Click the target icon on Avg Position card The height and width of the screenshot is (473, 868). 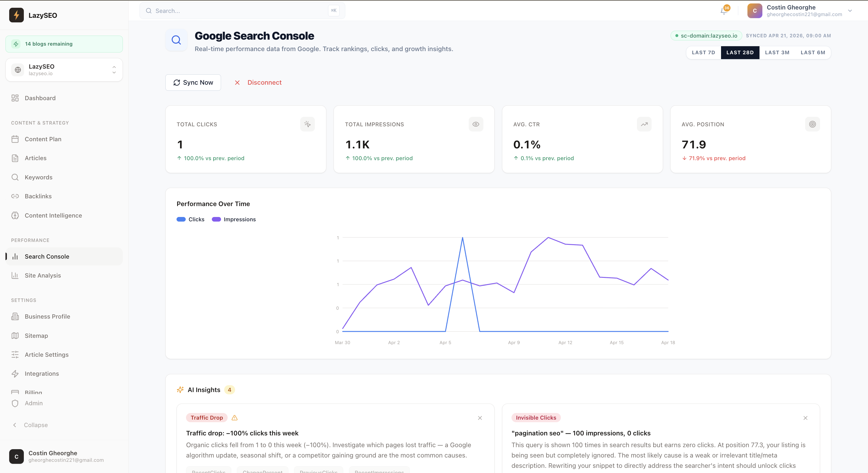pos(812,124)
